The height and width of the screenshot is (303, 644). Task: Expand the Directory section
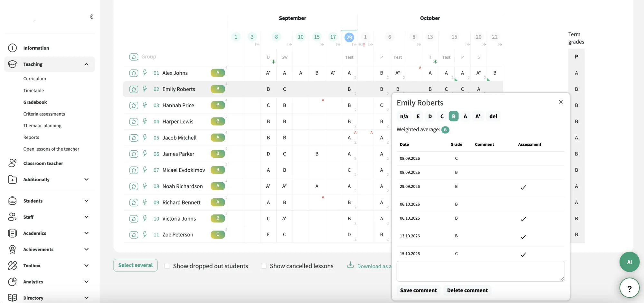[86, 298]
